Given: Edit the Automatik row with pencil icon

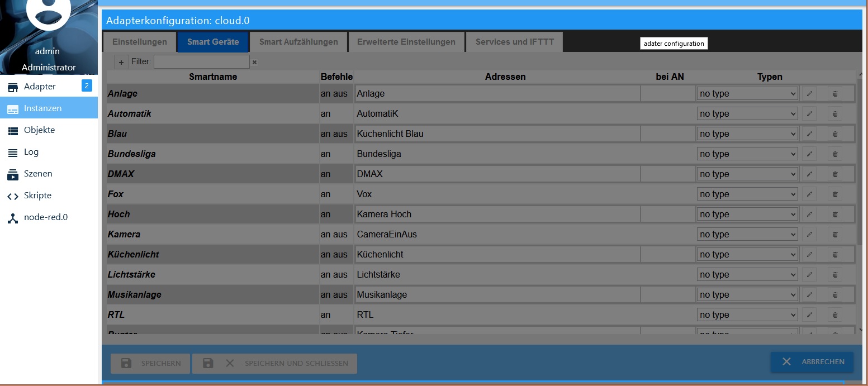Looking at the screenshot, I should [x=809, y=114].
